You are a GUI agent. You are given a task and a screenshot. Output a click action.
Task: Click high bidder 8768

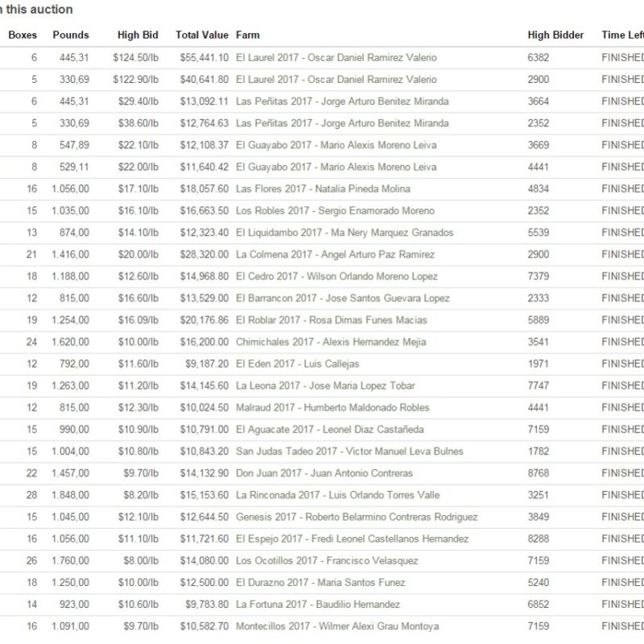538,473
